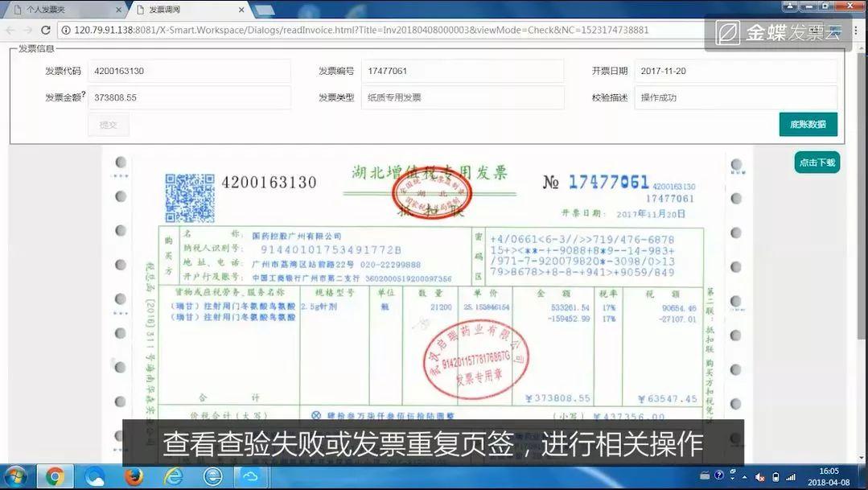Click the invoice number 17477061 on the scan
The image size is (868, 490).
pyautogui.click(x=608, y=182)
